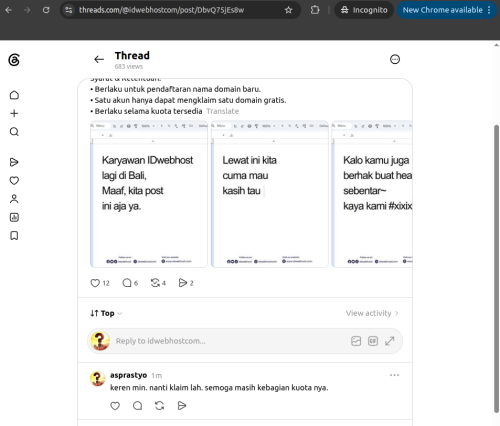
Task: Expand reply composer to full view
Action: coord(390,341)
